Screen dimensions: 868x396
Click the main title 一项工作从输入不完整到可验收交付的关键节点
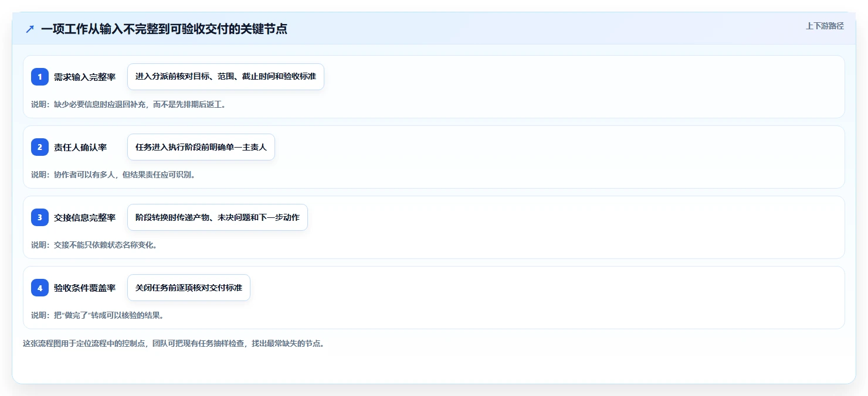[x=164, y=29]
